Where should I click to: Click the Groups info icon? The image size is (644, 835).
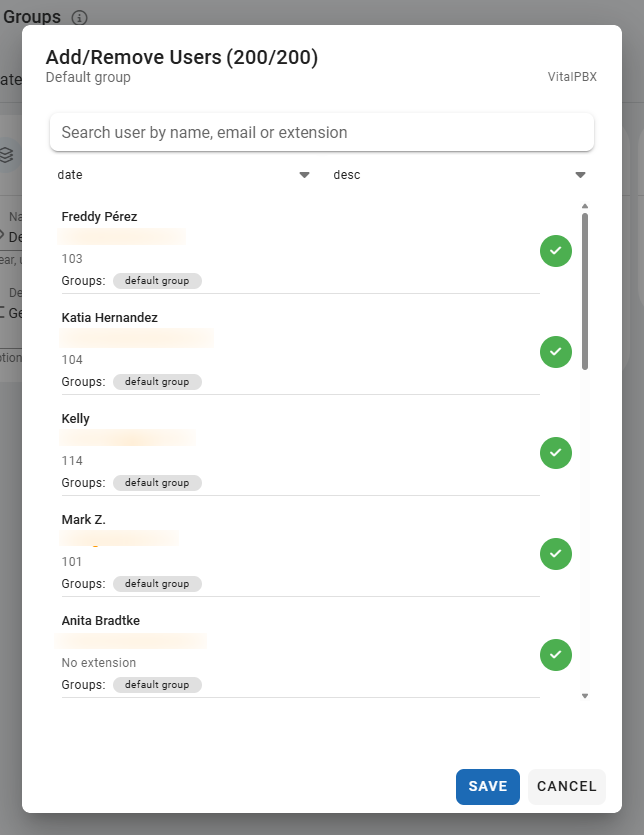coord(80,18)
